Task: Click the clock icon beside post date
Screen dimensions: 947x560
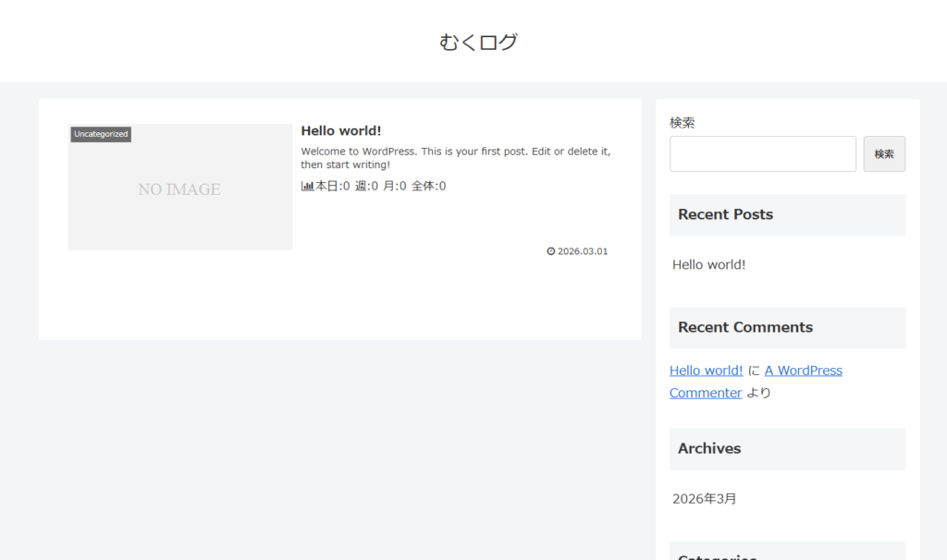Action: click(x=551, y=251)
